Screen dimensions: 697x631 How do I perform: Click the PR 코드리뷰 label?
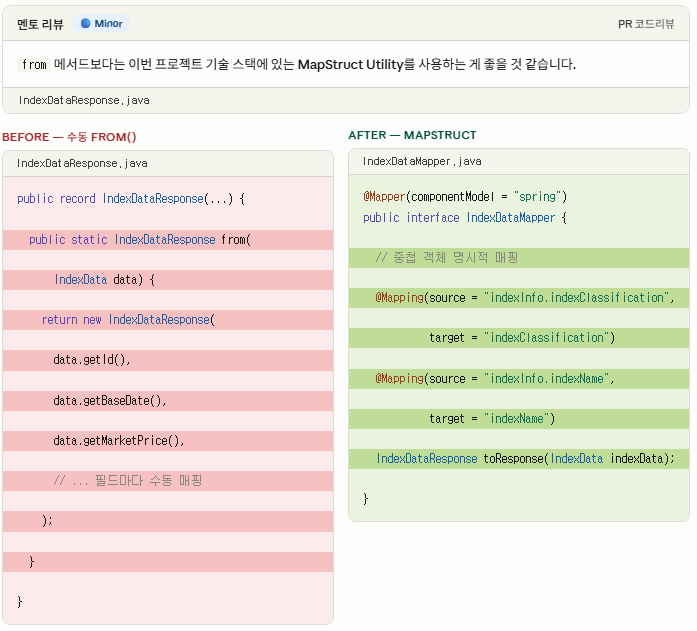point(645,24)
